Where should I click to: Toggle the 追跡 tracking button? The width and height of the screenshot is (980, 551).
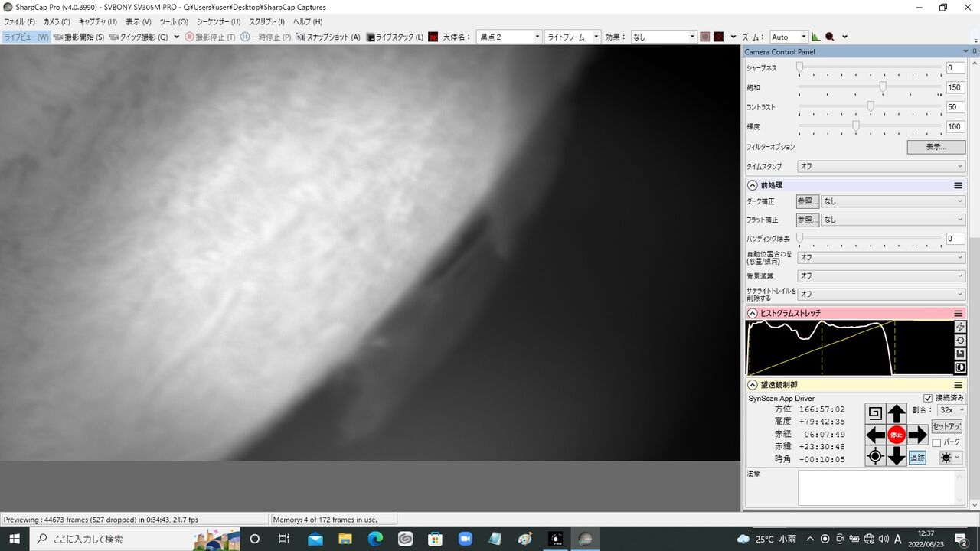(x=917, y=458)
